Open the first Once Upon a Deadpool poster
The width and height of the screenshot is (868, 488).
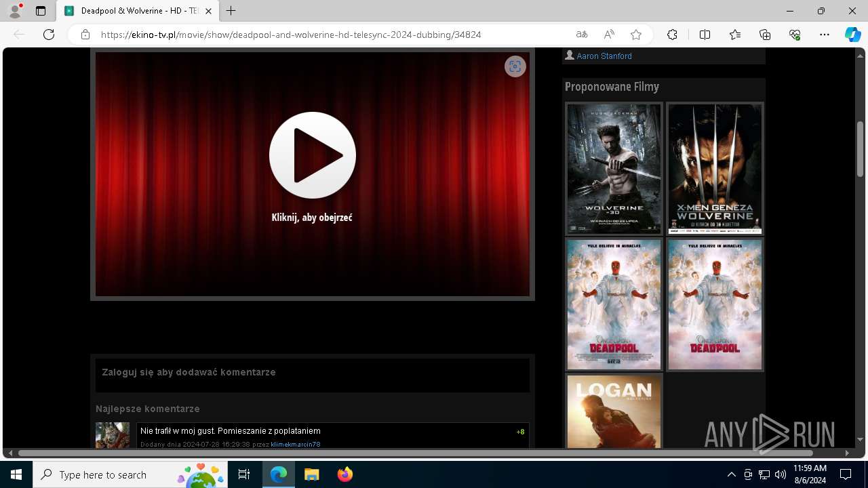click(614, 304)
